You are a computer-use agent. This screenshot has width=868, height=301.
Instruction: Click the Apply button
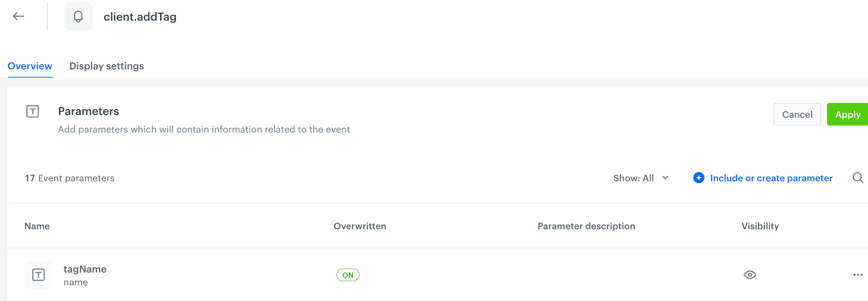(848, 114)
